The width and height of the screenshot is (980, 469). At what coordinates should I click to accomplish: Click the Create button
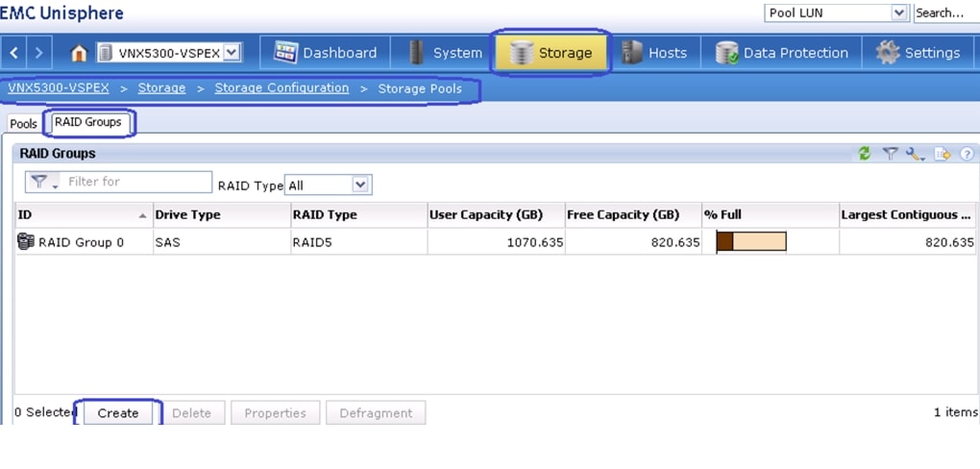(x=118, y=412)
